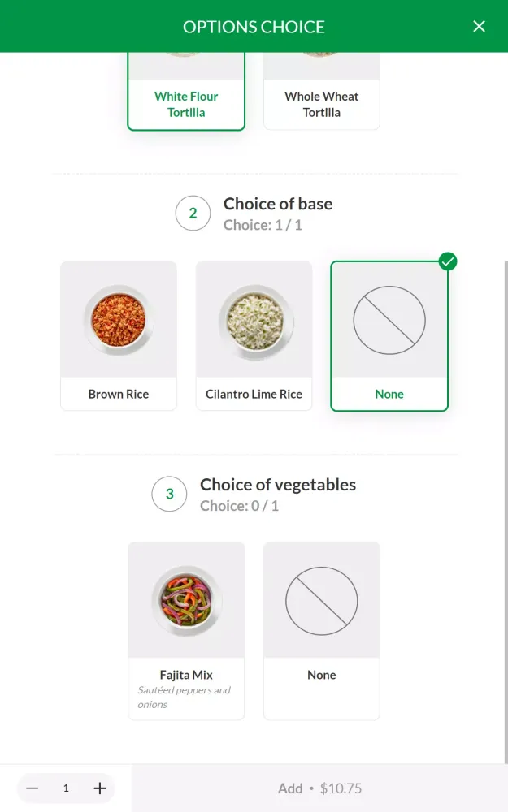Viewport: 508px width, 812px height.
Task: Click the step 3 circle badge
Action: click(x=169, y=494)
